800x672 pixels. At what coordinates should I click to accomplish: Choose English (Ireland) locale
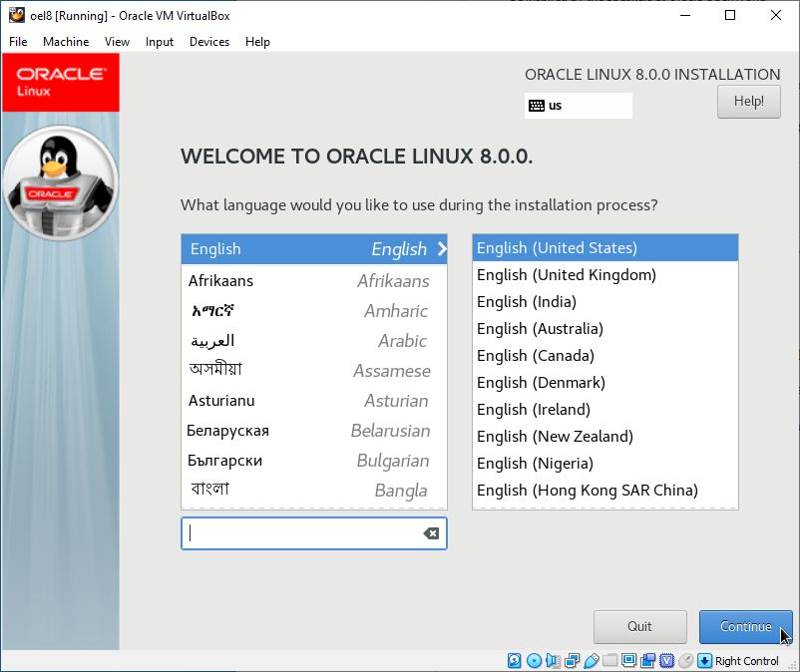[x=605, y=410]
